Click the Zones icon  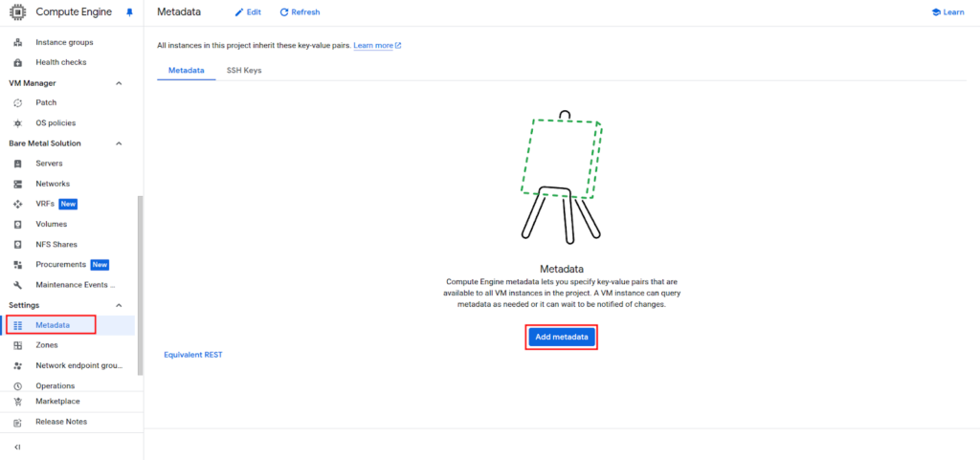pos(17,345)
